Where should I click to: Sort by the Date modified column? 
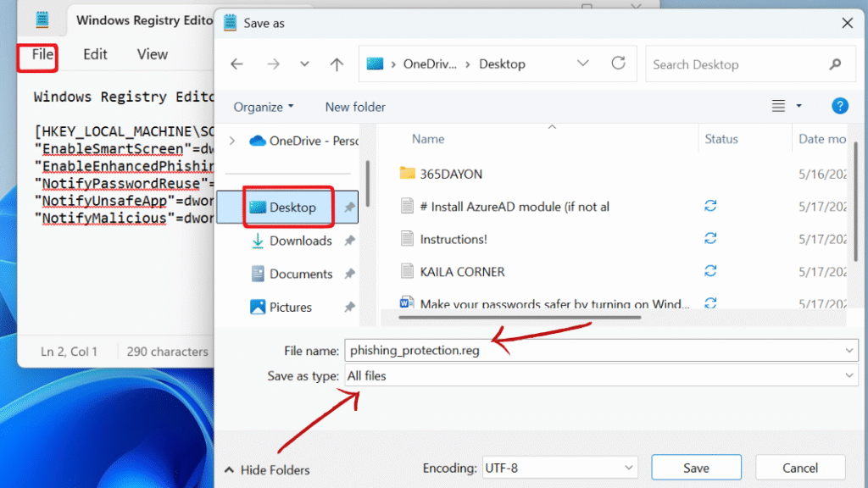point(821,139)
